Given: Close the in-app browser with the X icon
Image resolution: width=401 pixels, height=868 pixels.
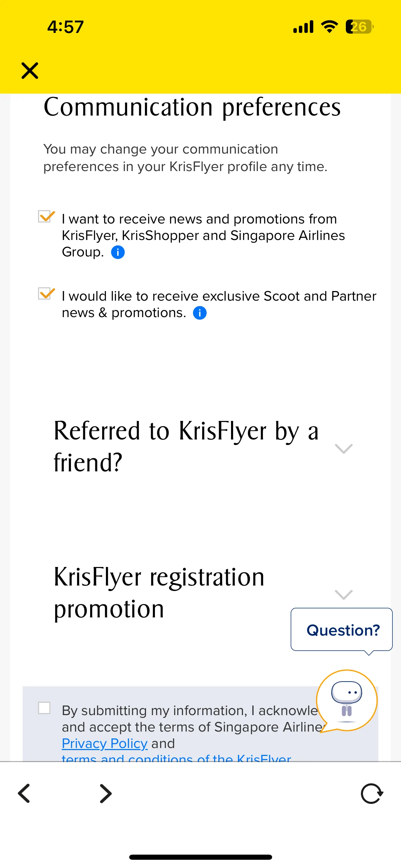Looking at the screenshot, I should pos(30,71).
